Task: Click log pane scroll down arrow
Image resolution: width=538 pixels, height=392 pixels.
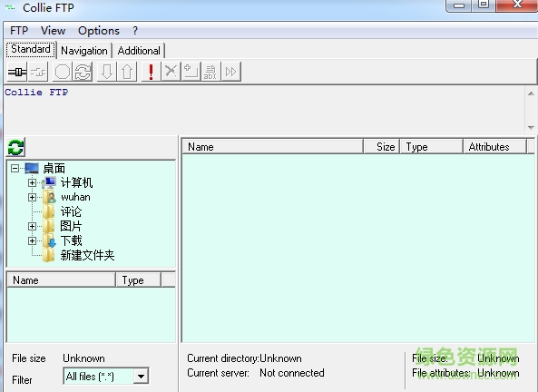Action: [531, 128]
